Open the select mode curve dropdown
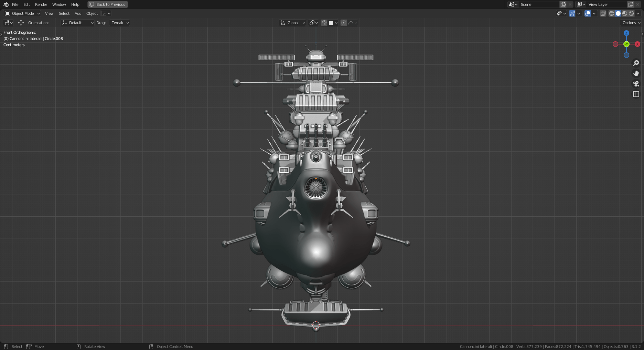This screenshot has width=644, height=350. click(x=106, y=13)
